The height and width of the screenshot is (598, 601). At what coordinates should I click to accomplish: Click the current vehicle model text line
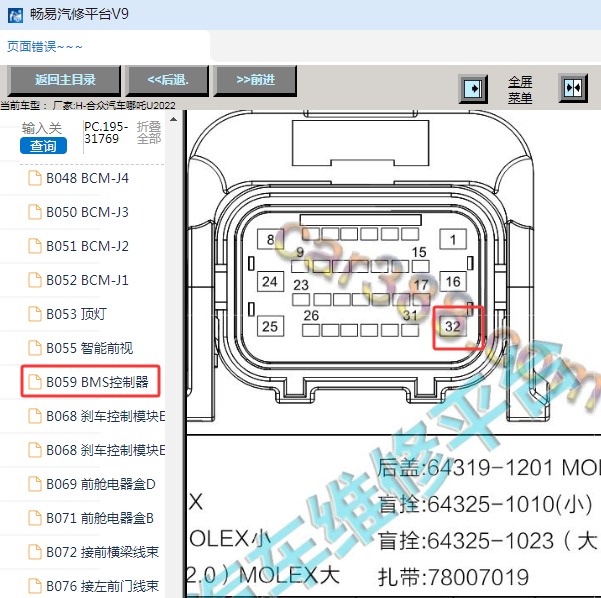tap(88, 105)
